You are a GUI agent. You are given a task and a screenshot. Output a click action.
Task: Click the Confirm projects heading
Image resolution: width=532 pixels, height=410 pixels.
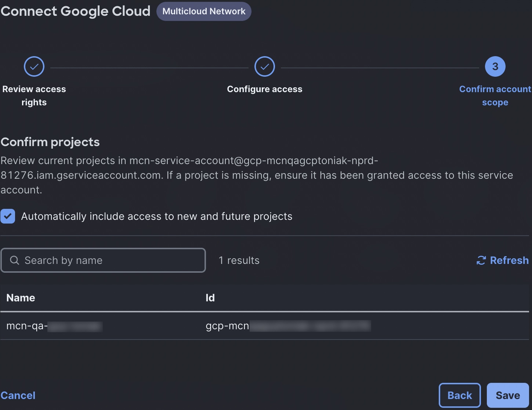[x=50, y=142]
